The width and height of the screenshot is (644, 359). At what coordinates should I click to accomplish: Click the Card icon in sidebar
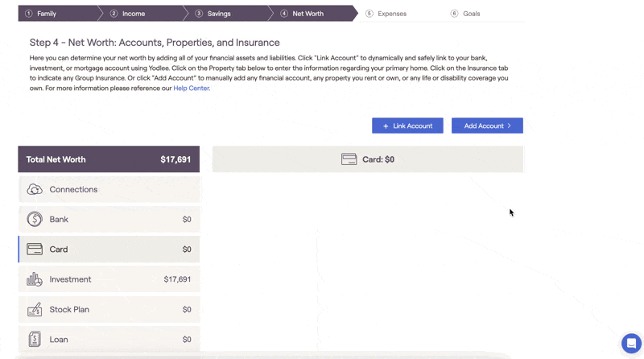35,250
